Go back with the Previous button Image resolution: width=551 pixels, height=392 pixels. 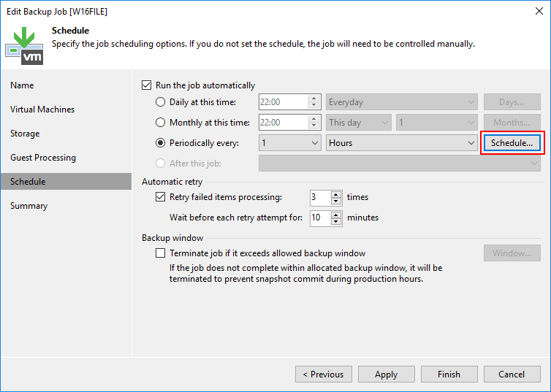click(x=322, y=374)
